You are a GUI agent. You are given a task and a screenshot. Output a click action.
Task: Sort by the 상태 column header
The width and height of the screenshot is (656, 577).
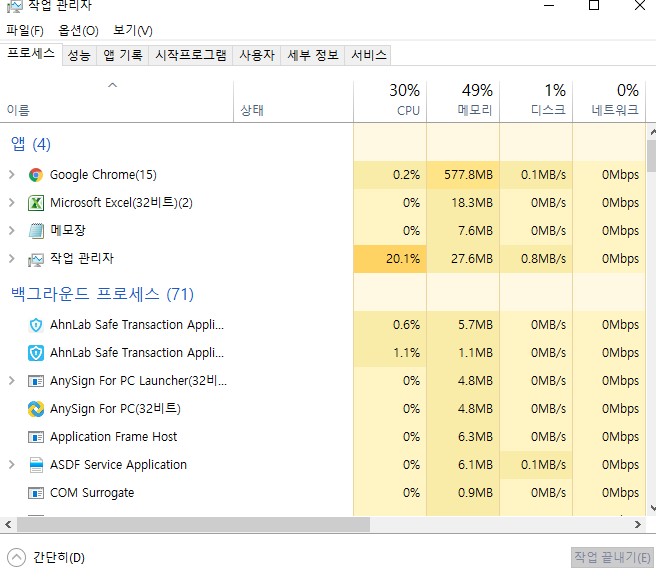[x=293, y=102]
